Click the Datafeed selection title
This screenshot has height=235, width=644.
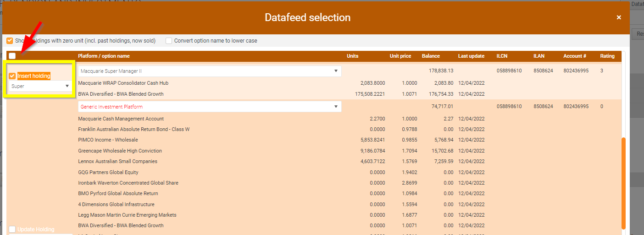pos(307,17)
